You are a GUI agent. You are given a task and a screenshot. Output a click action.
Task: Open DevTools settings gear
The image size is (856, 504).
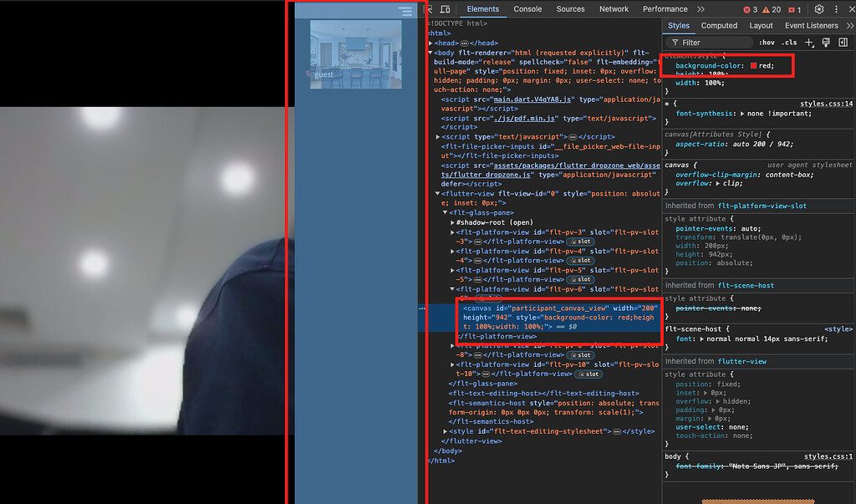point(820,8)
